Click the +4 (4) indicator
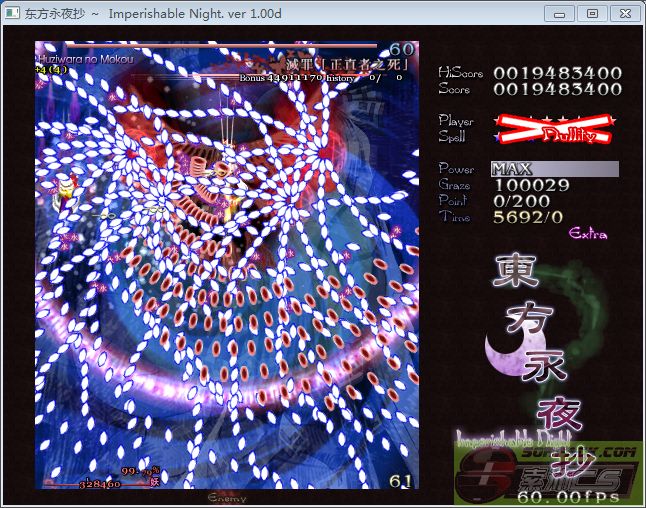This screenshot has width=646, height=508. [x=51, y=70]
